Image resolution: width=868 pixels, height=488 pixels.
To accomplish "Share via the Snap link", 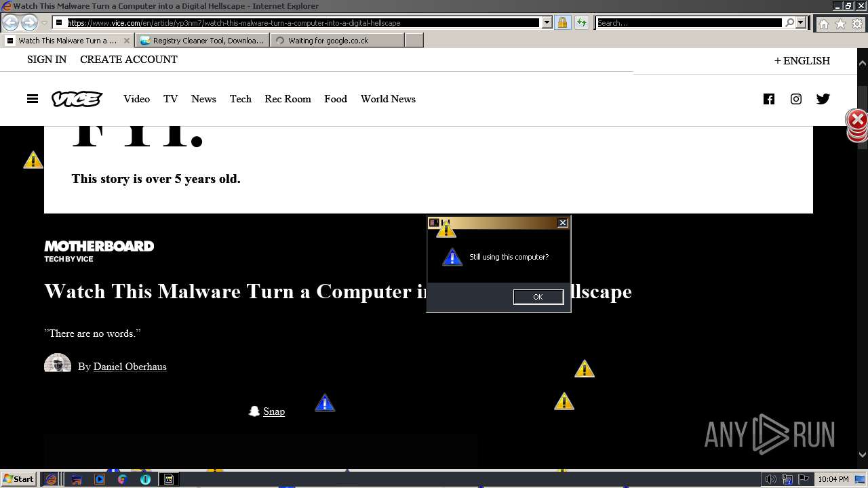I will 274,411.
